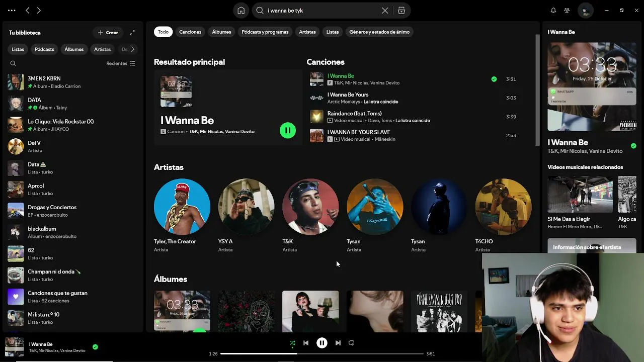The image size is (644, 362).
Task: Click T&K artist link in main result
Action: 193,132
